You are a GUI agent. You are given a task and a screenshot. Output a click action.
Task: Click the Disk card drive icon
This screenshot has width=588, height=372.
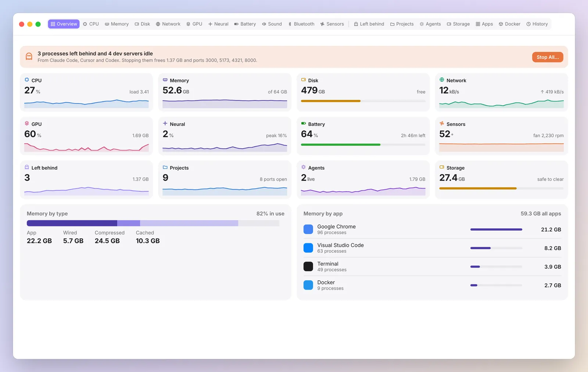(x=304, y=80)
